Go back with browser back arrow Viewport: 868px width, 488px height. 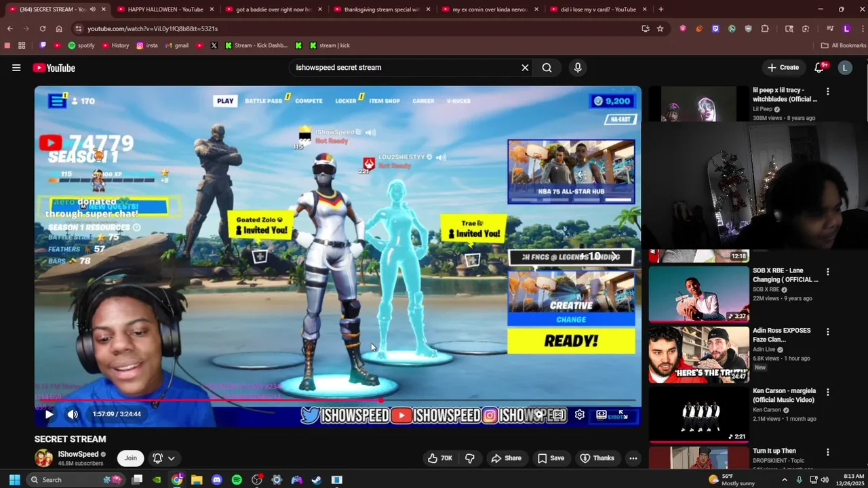[10, 28]
